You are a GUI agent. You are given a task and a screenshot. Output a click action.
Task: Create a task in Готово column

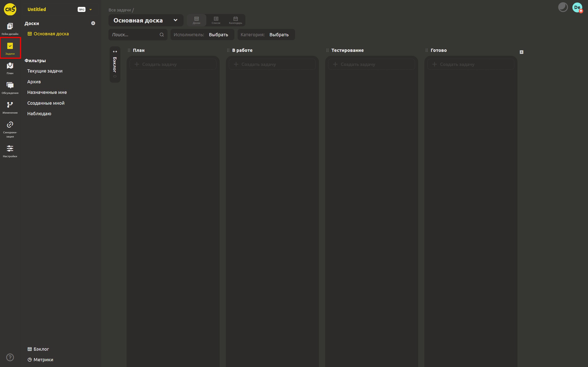[471, 64]
